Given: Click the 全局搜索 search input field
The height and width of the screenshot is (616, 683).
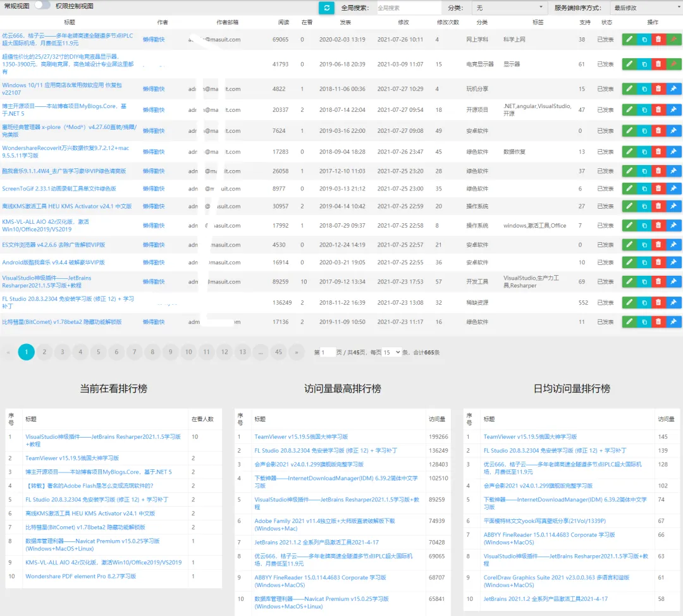Looking at the screenshot, I should pyautogui.click(x=408, y=8).
